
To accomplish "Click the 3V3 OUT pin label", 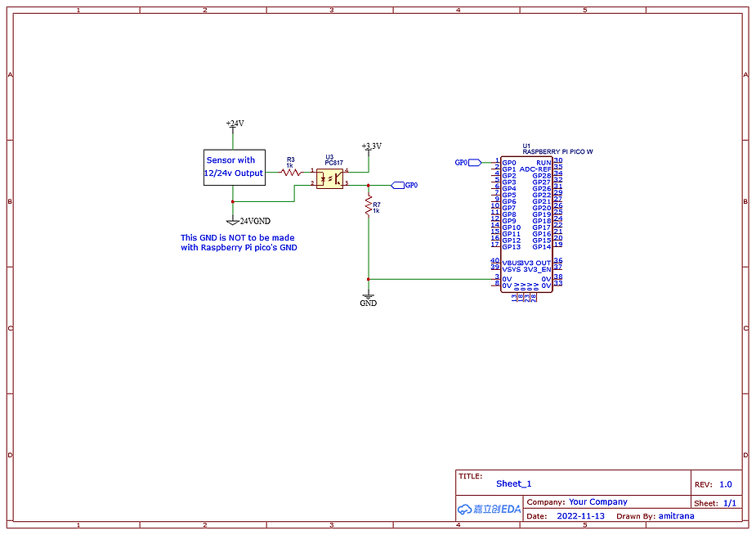I will (x=536, y=263).
